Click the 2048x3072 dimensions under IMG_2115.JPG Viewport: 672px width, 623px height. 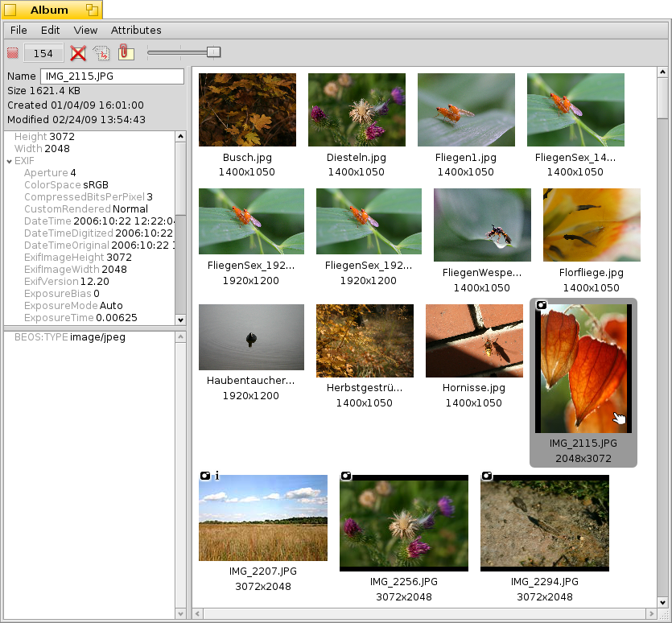pos(583,458)
